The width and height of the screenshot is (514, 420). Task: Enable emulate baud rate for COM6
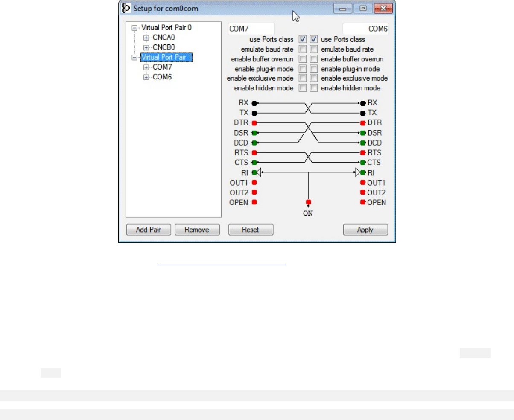pos(314,49)
